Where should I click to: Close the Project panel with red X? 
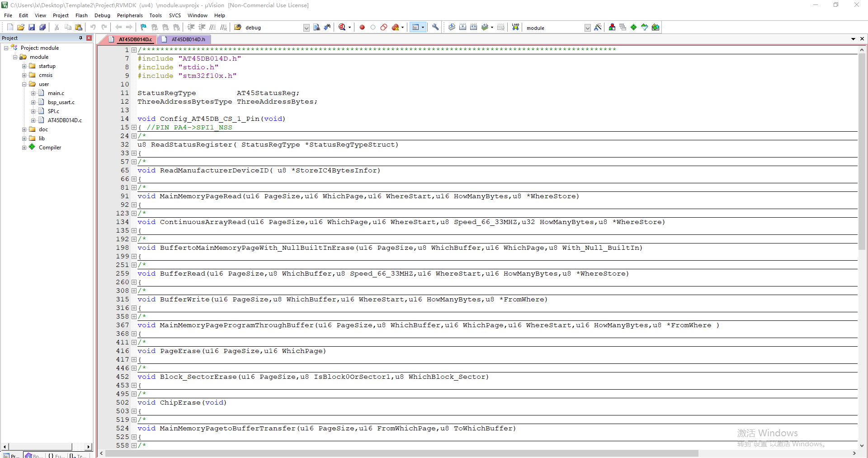tap(89, 38)
